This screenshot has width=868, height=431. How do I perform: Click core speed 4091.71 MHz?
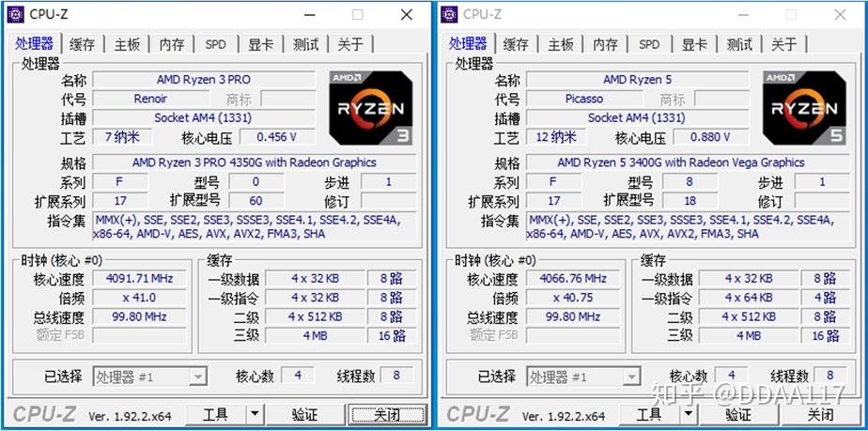pos(139,278)
